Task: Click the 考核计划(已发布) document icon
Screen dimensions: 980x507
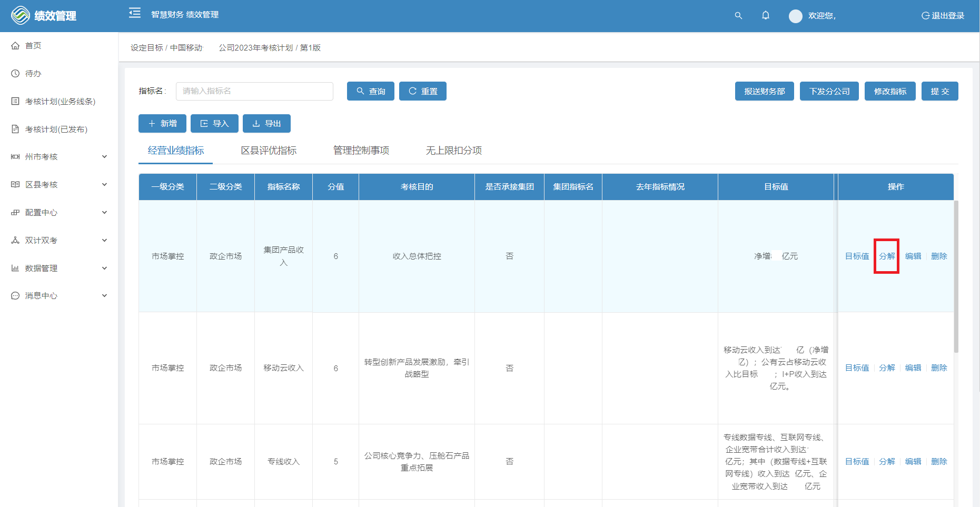Action: [x=15, y=129]
